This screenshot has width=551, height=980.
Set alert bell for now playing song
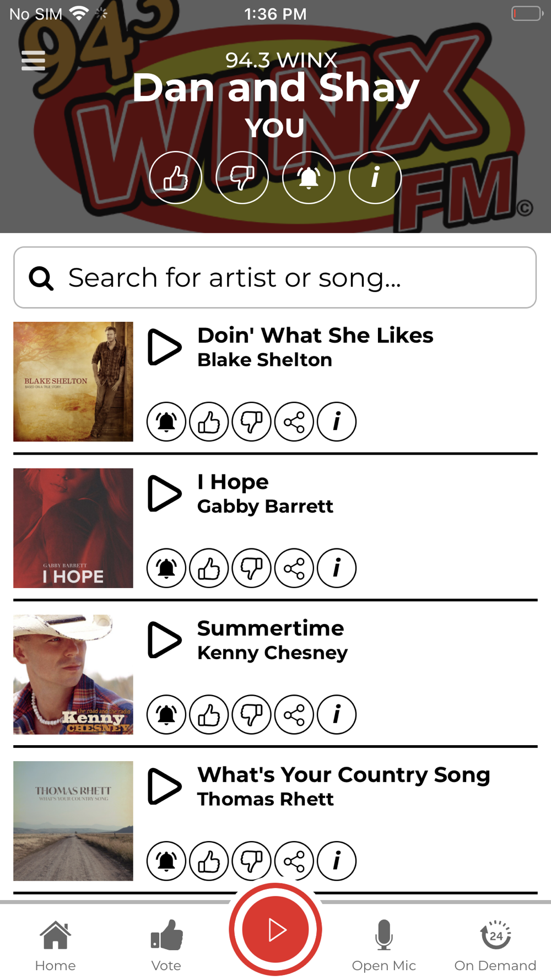coord(309,178)
